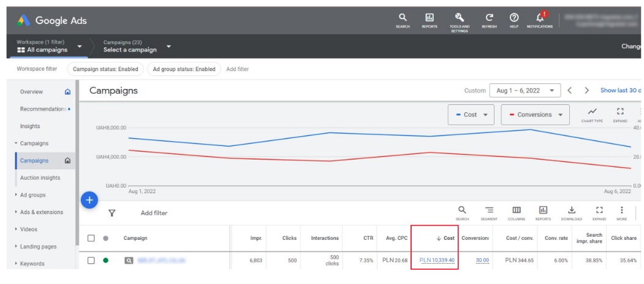Sort by the Cost column header
The height and width of the screenshot is (284, 644).
pyautogui.click(x=445, y=238)
